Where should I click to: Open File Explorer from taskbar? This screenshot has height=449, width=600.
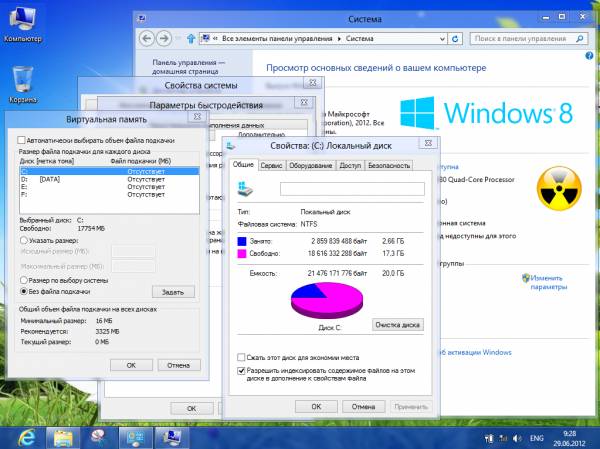point(63,438)
